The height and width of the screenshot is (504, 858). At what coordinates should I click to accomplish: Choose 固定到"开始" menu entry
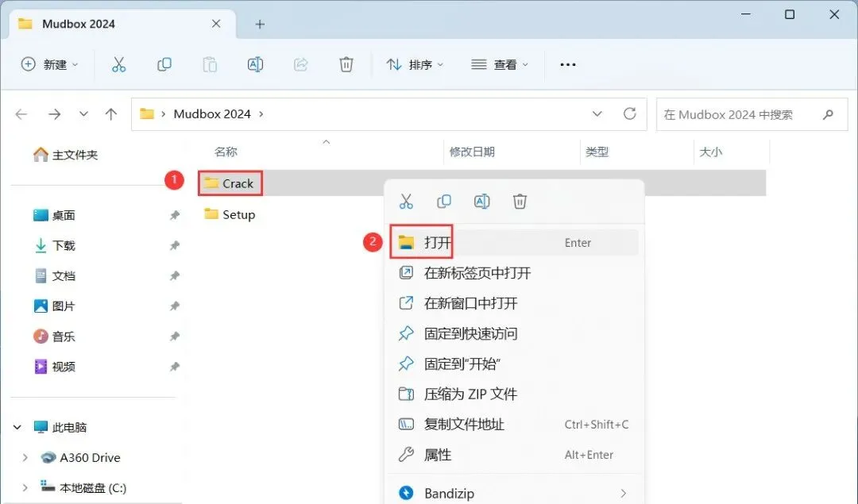click(x=514, y=364)
